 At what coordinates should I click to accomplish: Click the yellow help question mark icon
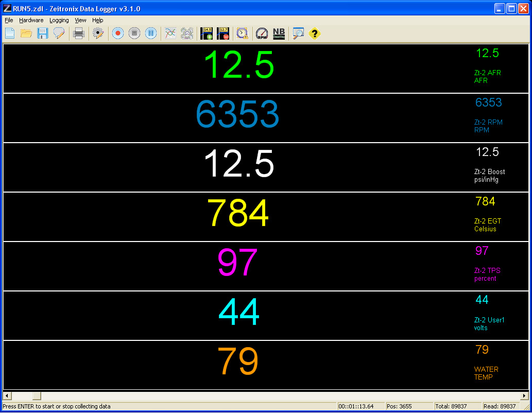click(314, 33)
